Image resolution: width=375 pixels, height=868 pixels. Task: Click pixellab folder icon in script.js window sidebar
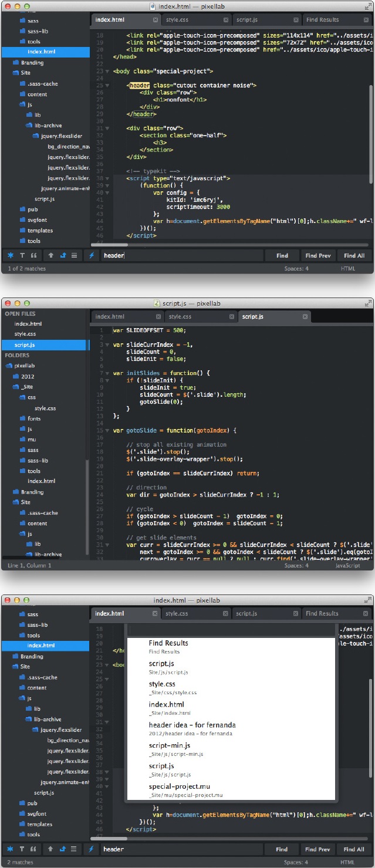9,366
